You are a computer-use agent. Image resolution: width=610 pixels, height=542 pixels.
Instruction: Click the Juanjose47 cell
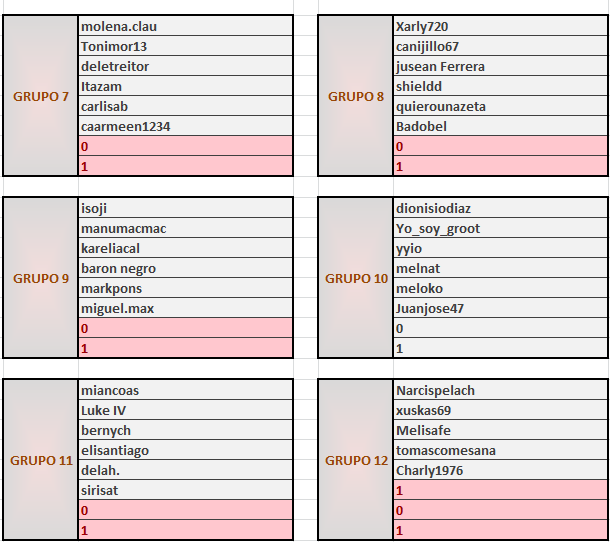tap(500, 309)
